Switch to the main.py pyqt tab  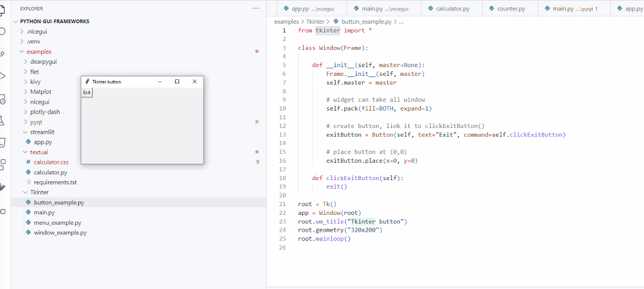[574, 8]
